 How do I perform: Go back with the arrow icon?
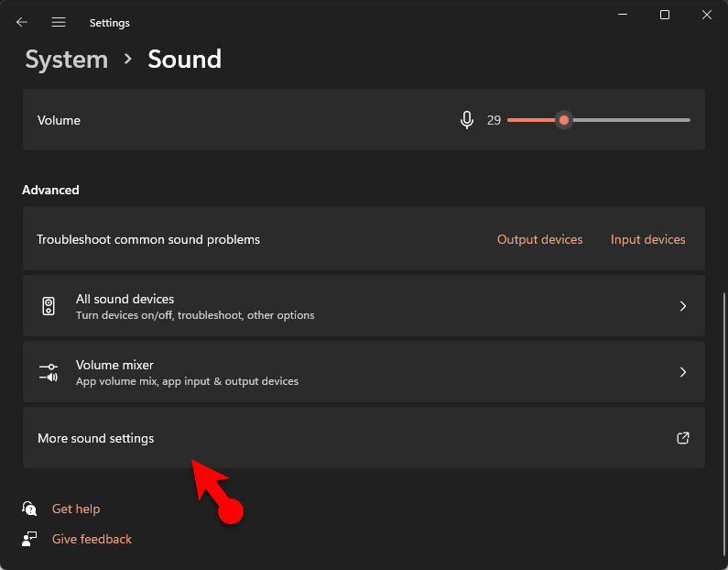tap(22, 22)
